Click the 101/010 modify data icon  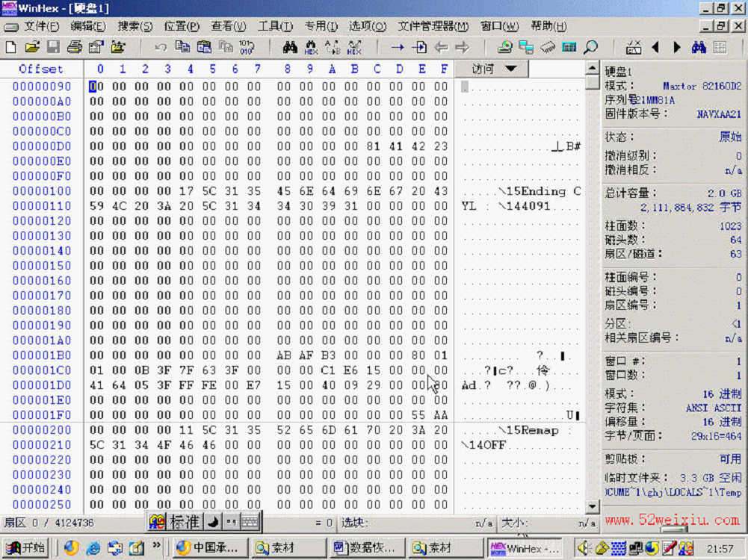click(247, 47)
